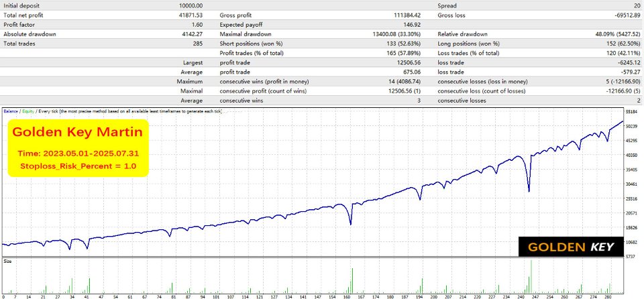Image resolution: width=644 pixels, height=299 pixels.
Task: Click the Relative drawdown value 48.09% (5427.52)
Action: [x=618, y=34]
